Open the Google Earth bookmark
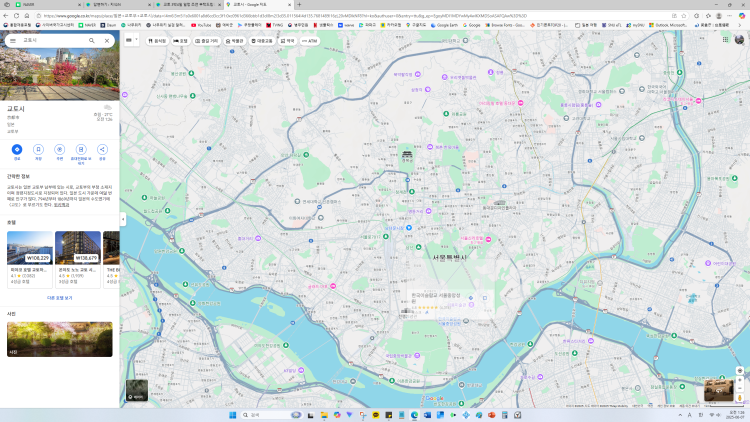Image resolution: width=750 pixels, height=422 pixels. click(444, 25)
